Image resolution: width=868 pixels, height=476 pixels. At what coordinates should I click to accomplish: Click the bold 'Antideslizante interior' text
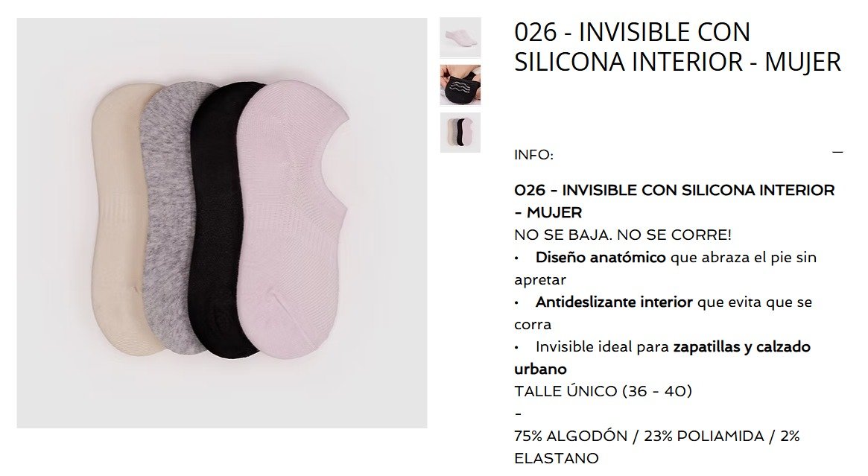click(614, 302)
